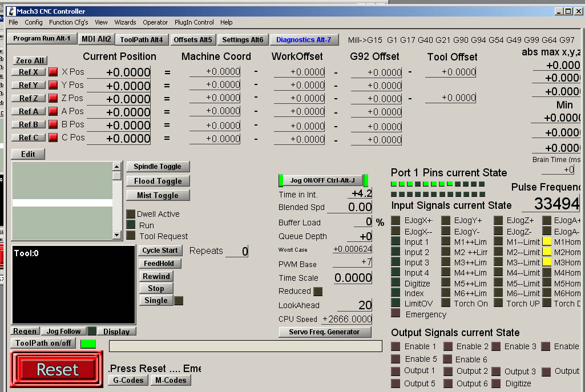The width and height of the screenshot is (585, 392).
Task: Click the large red Reset button
Action: pos(57,370)
